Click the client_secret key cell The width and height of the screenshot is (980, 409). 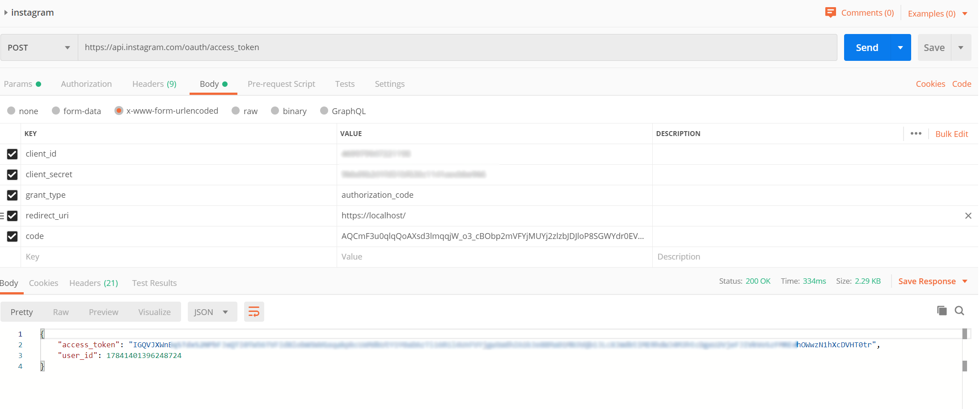179,175
